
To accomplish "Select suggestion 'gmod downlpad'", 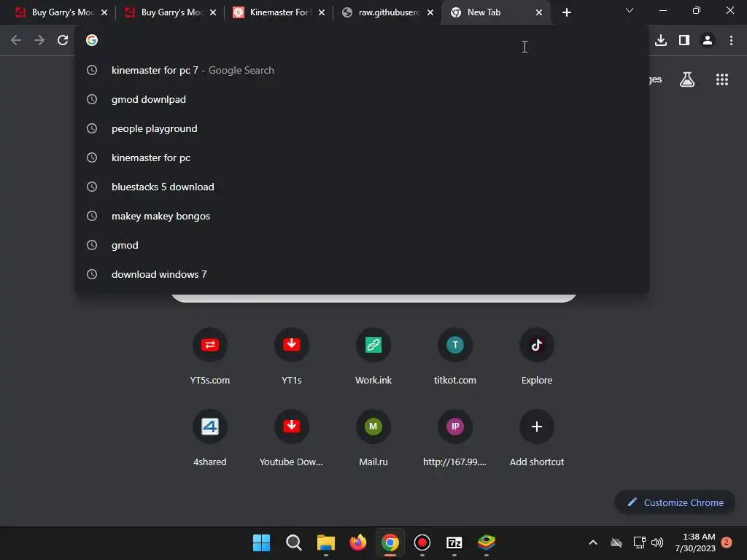I will pyautogui.click(x=362, y=99).
